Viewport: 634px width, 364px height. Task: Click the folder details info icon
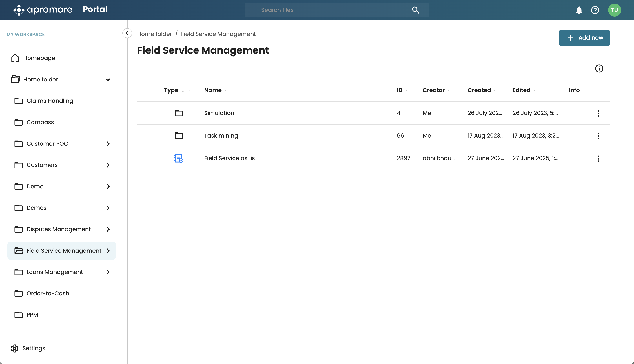599,68
